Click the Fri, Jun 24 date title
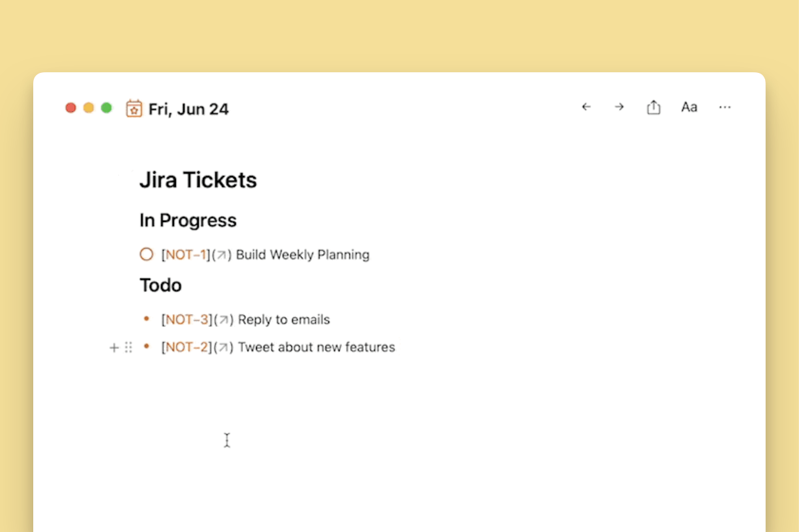The image size is (799, 532). (x=188, y=109)
